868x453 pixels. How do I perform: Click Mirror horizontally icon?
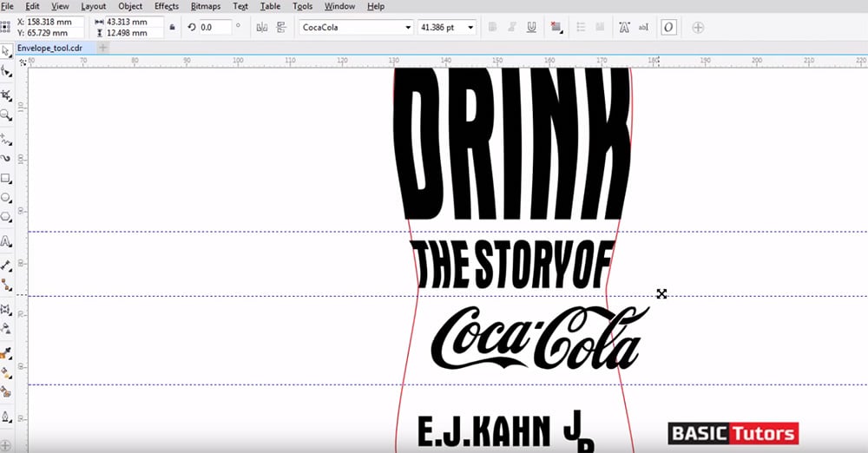click(262, 27)
